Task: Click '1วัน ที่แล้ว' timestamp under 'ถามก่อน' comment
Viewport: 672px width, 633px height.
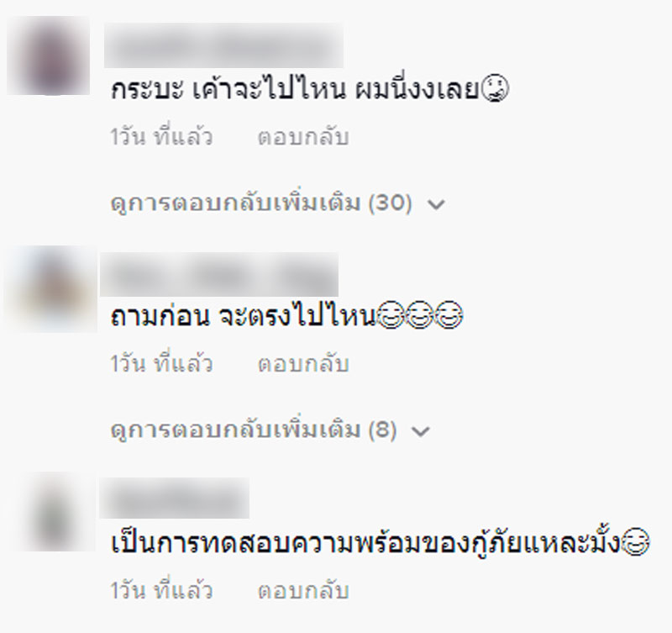Action: [x=161, y=364]
